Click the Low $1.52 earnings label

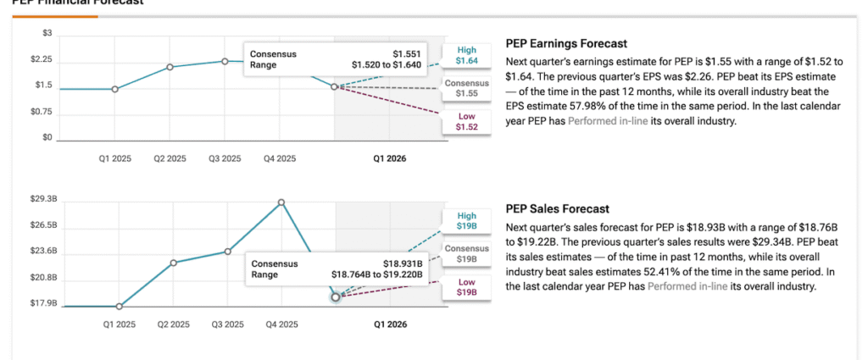tap(466, 121)
